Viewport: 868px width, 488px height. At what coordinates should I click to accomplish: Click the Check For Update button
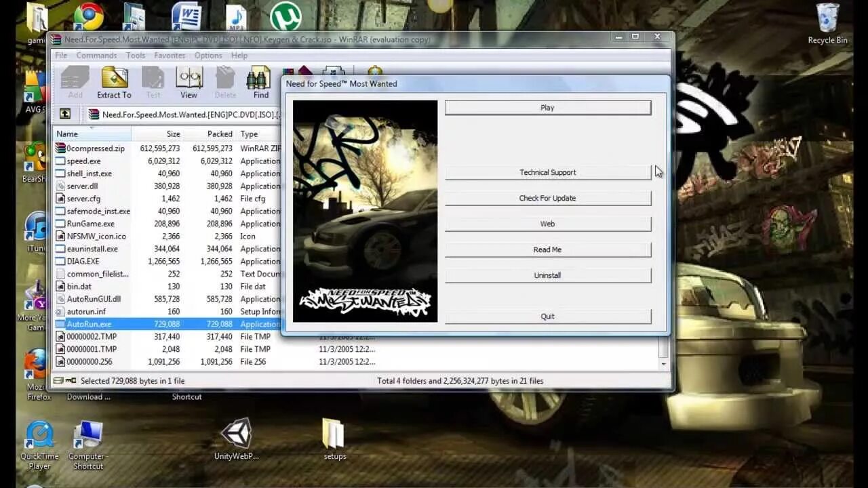tap(548, 198)
